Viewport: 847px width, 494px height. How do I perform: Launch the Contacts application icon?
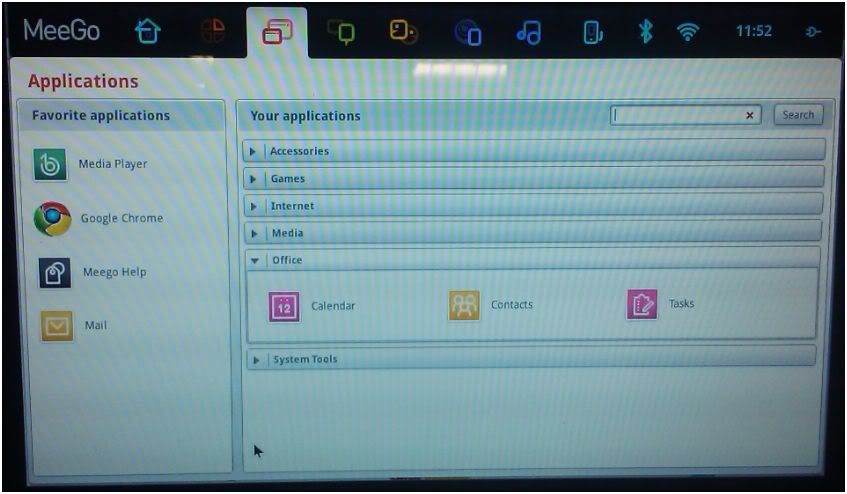pos(464,305)
